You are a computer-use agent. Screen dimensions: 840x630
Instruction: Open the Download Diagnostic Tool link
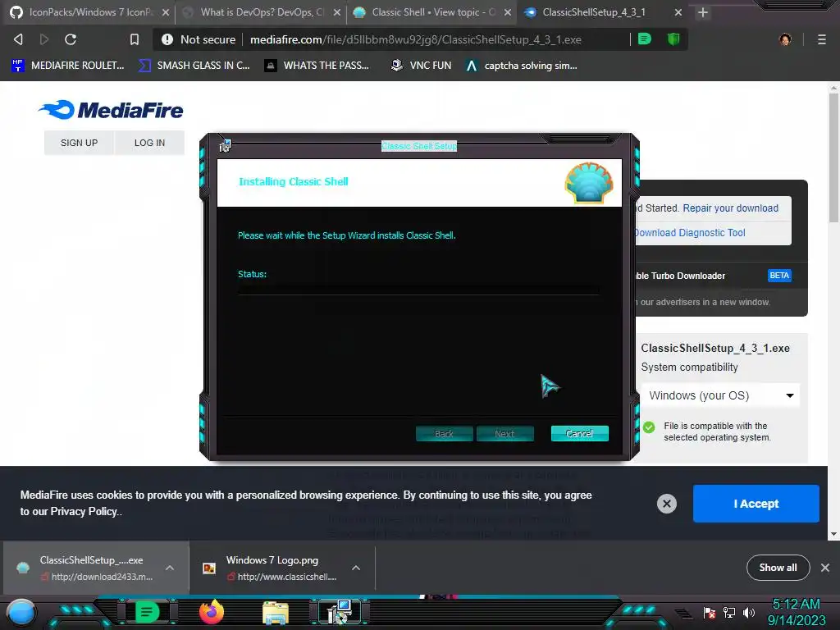[x=690, y=232]
